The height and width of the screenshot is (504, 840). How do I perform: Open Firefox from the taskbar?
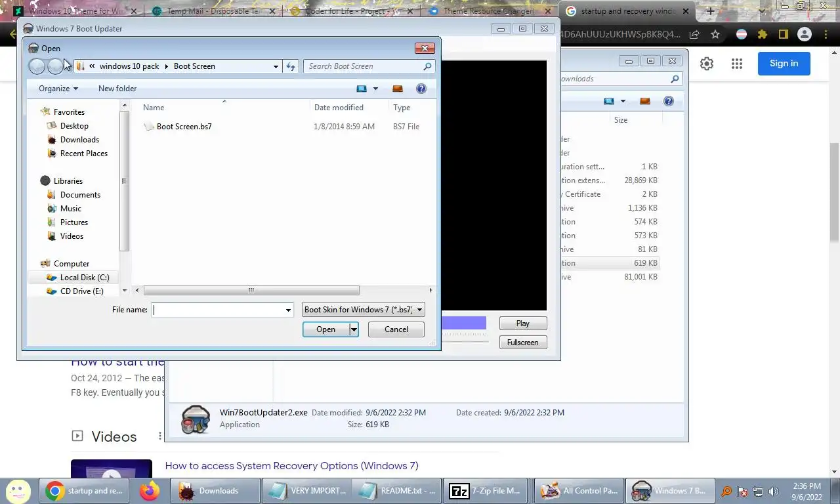click(x=150, y=491)
